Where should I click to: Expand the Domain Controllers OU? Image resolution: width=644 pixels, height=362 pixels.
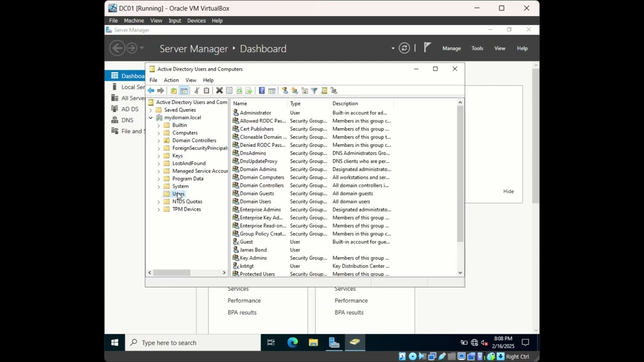pyautogui.click(x=158, y=140)
